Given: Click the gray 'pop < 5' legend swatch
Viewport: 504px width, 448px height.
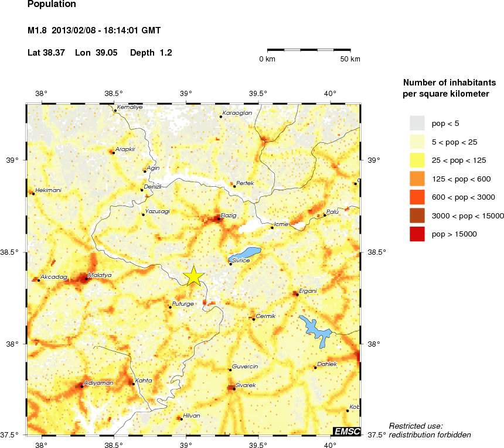Looking at the screenshot, I should (x=417, y=123).
